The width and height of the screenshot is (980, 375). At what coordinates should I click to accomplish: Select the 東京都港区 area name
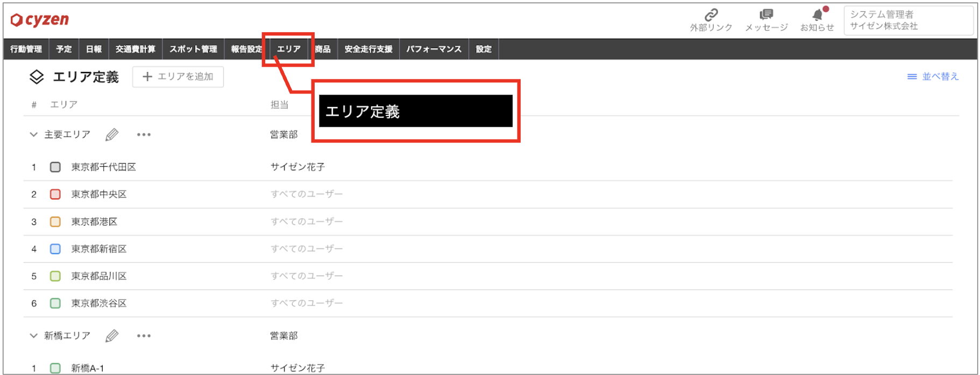tap(94, 221)
